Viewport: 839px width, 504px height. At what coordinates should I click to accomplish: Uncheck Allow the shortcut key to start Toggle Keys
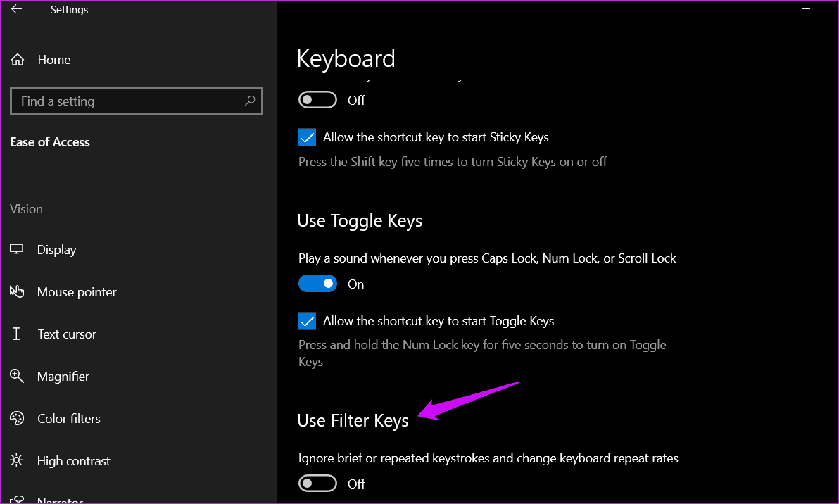coord(307,321)
